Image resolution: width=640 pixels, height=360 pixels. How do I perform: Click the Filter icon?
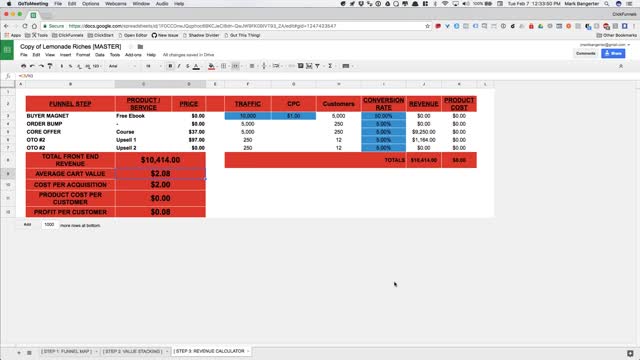coord(318,66)
